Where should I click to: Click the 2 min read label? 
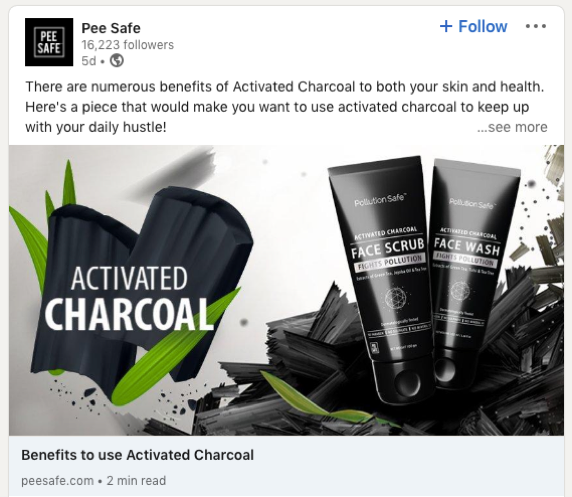[x=136, y=481]
